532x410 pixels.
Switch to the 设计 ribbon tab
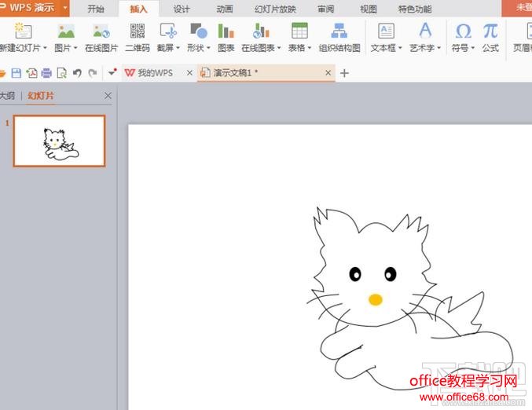(x=182, y=9)
